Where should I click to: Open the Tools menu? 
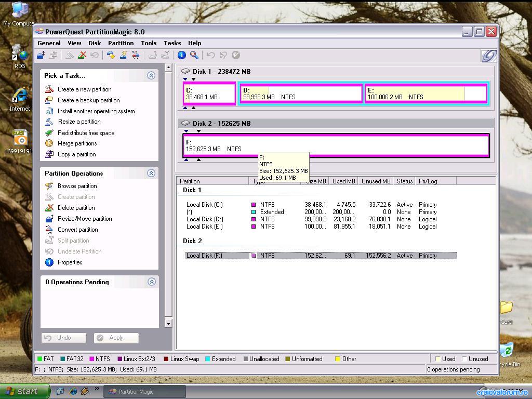pyautogui.click(x=149, y=43)
